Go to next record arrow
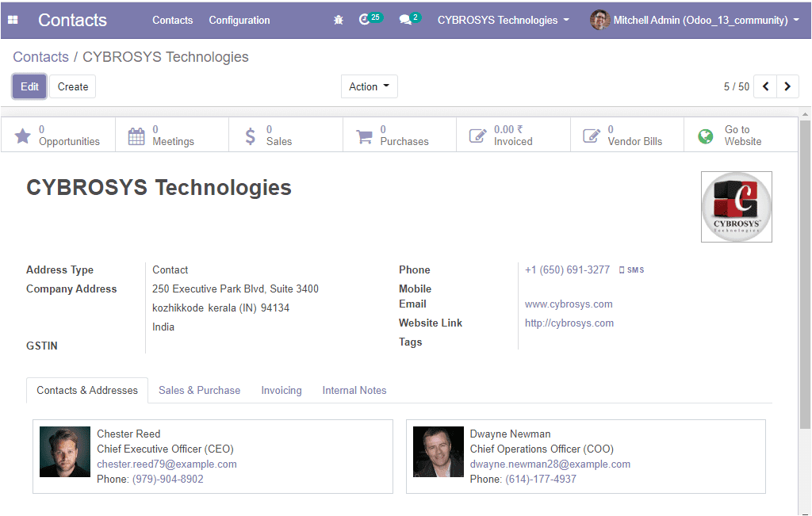This screenshot has height=516, width=812. tap(787, 86)
